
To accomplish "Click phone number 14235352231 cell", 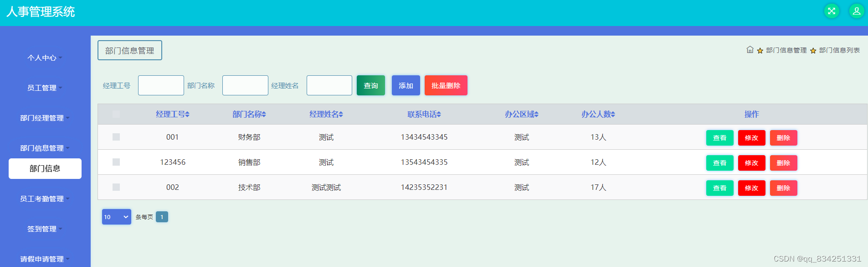I will 424,187.
